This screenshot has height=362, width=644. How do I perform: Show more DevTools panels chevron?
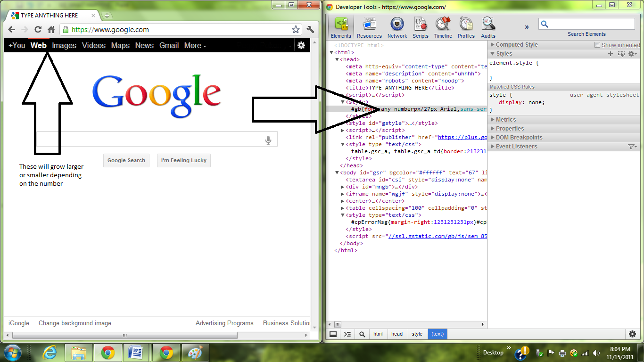tap(527, 27)
